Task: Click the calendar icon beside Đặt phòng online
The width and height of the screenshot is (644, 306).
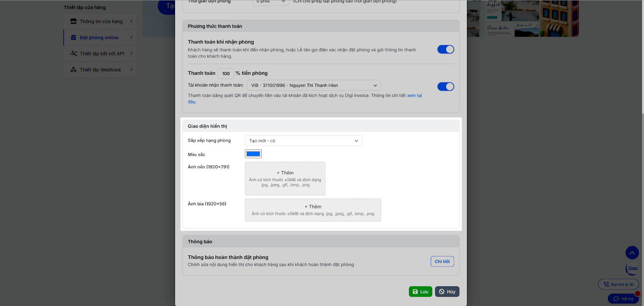Action: [x=73, y=37]
